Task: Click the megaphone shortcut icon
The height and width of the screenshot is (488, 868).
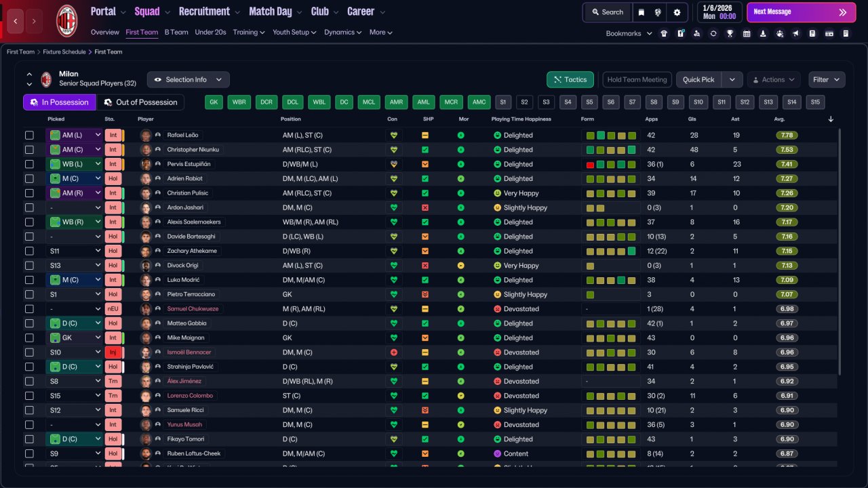Action: pos(796,33)
